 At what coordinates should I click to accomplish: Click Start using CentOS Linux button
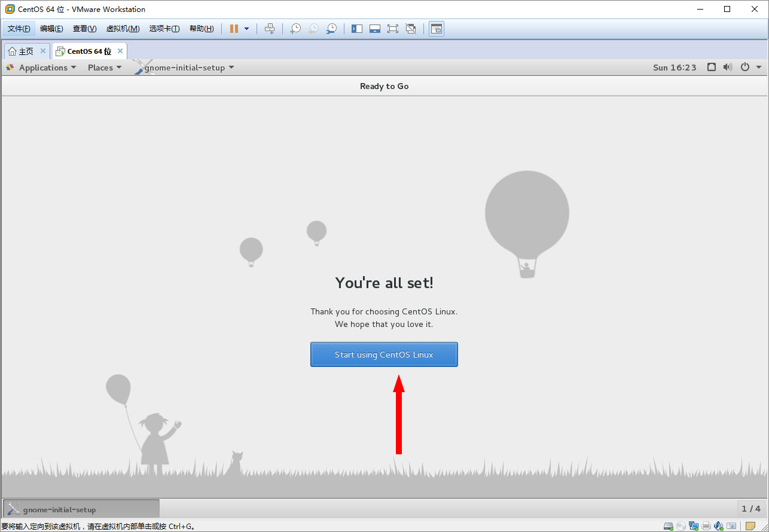click(384, 354)
